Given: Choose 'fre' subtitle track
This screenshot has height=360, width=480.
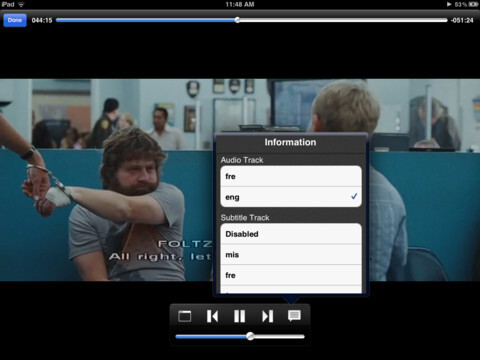Looking at the screenshot, I should click(x=291, y=275).
